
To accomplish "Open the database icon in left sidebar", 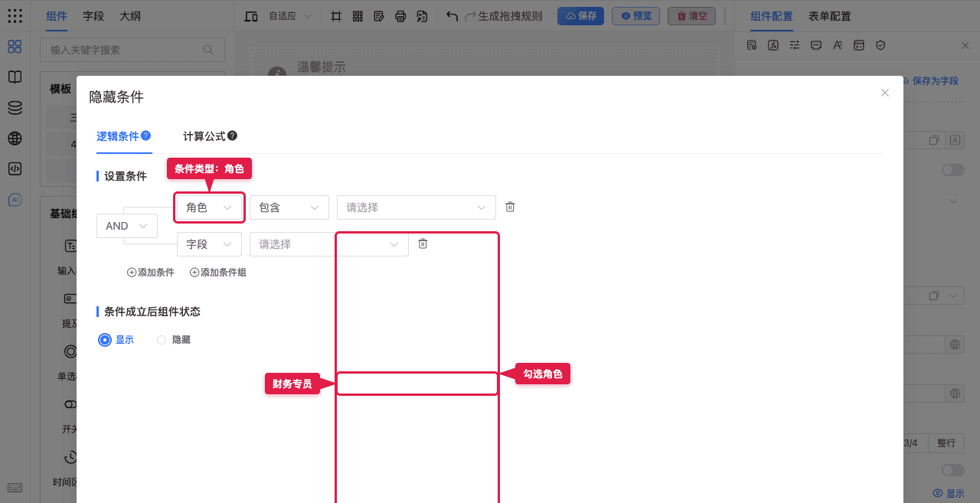I will tap(15, 108).
